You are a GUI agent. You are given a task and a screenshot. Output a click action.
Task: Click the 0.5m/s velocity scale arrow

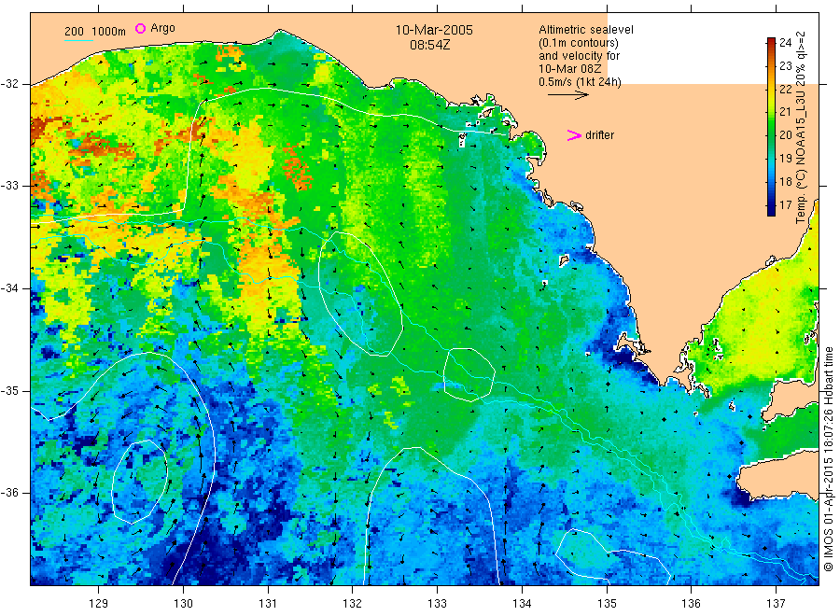[567, 95]
